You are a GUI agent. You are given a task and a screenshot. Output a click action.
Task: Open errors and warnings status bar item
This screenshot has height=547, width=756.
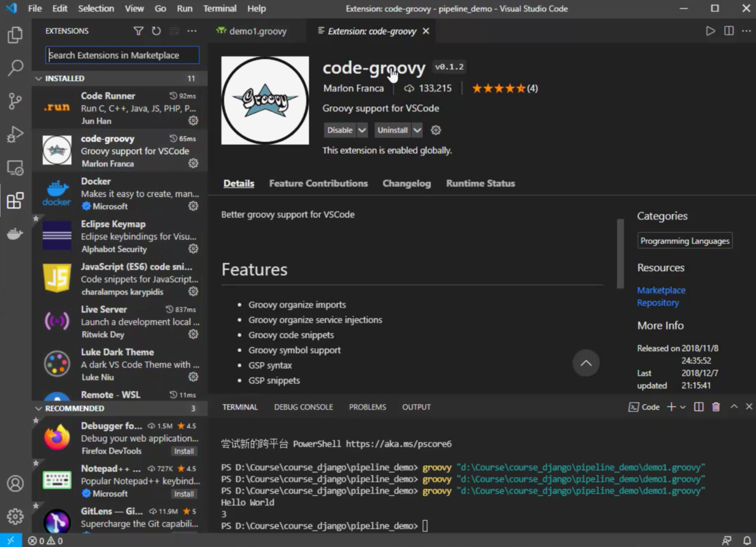click(45, 541)
